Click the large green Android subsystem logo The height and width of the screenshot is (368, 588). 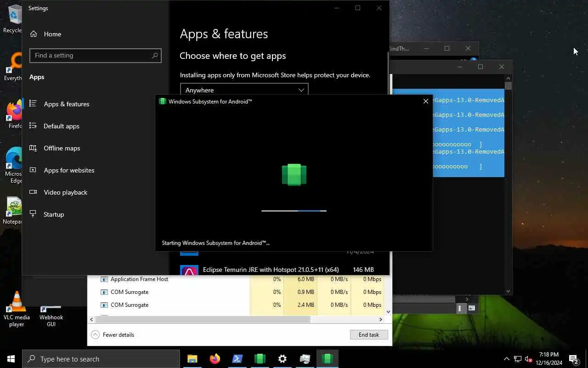(x=294, y=175)
